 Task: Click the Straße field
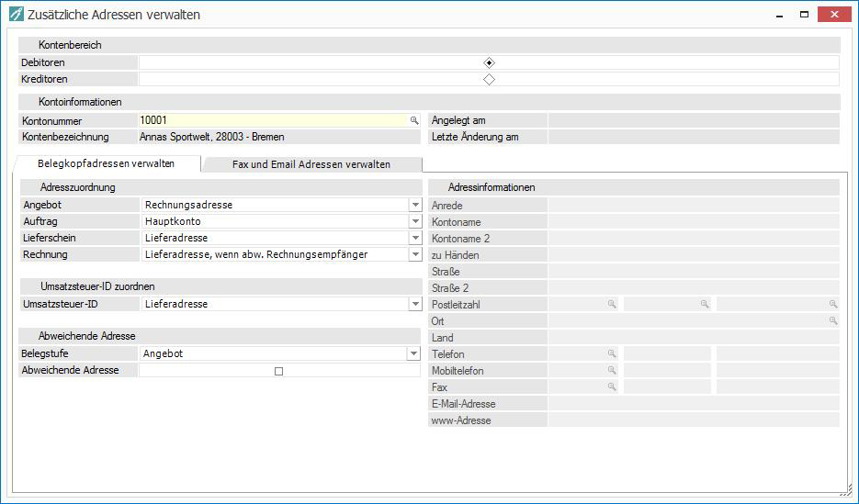pyautogui.click(x=694, y=271)
